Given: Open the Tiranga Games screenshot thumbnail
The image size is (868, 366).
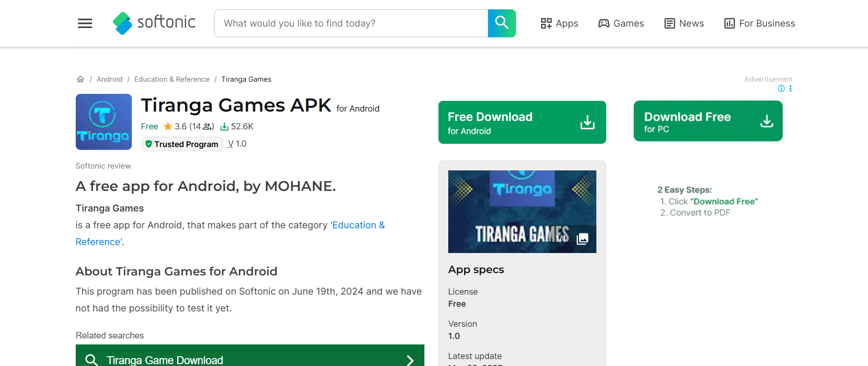Looking at the screenshot, I should (x=522, y=211).
